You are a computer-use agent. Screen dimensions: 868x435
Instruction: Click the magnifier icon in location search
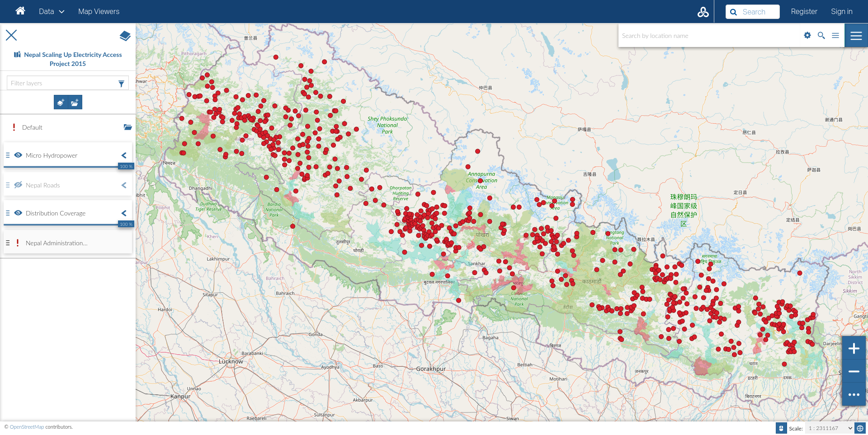tap(821, 36)
